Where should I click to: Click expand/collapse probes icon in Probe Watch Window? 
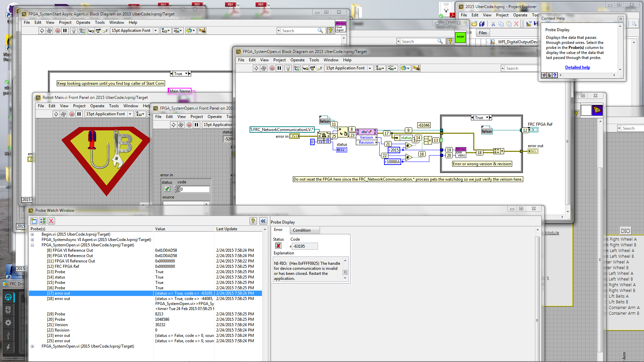click(x=43, y=221)
